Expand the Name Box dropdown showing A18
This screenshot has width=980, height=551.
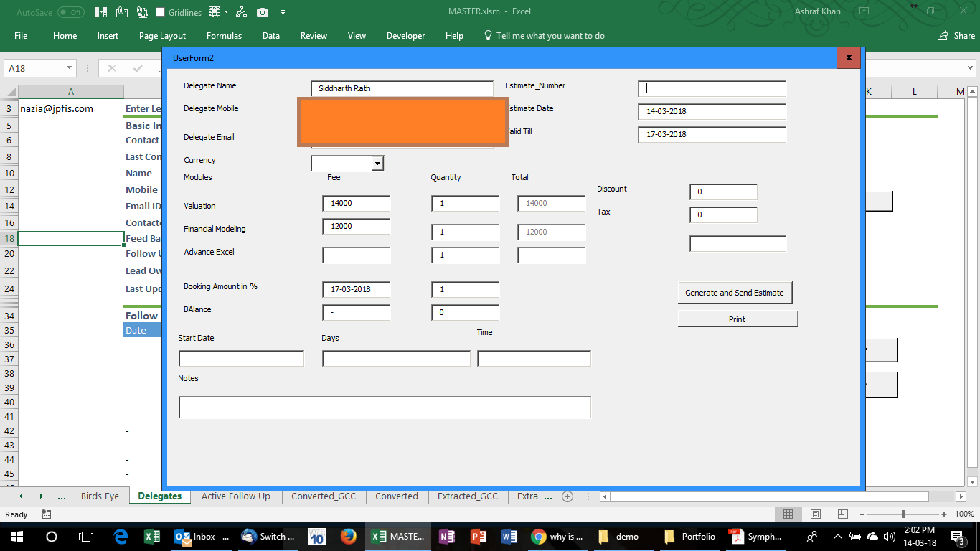tap(70, 68)
